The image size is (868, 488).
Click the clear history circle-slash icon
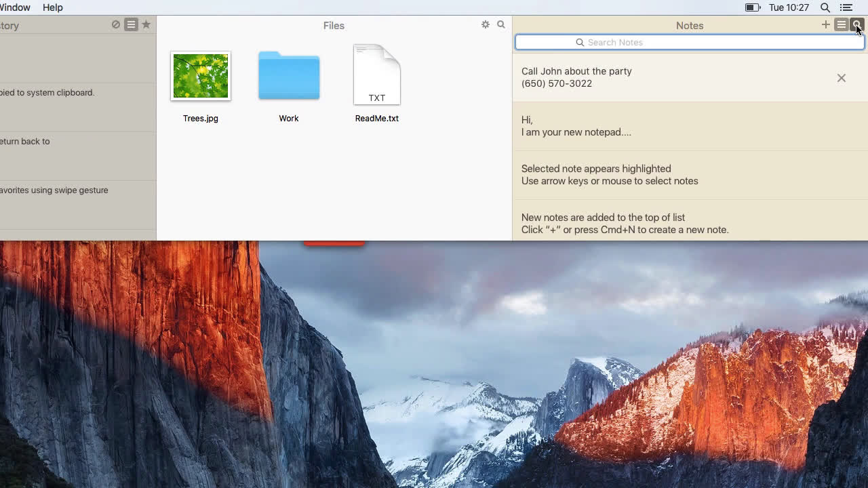pos(116,24)
